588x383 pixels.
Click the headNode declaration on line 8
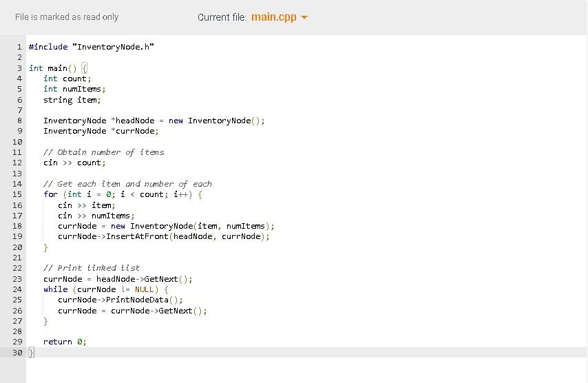tap(154, 121)
